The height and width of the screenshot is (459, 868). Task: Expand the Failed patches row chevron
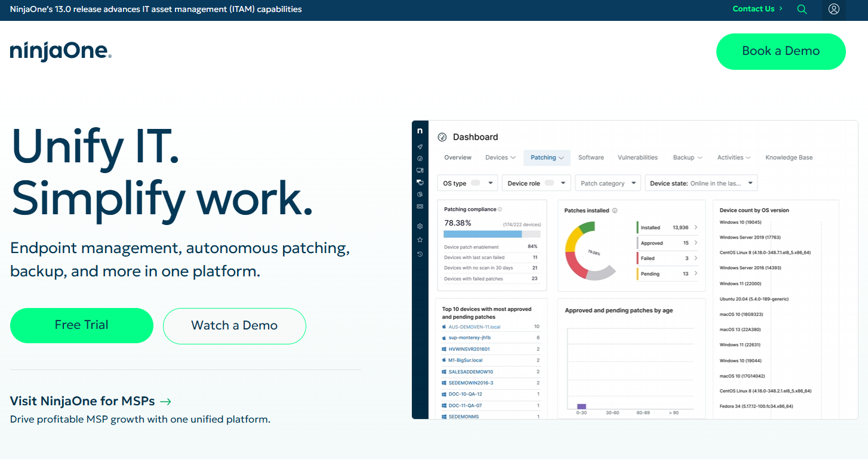[695, 258]
